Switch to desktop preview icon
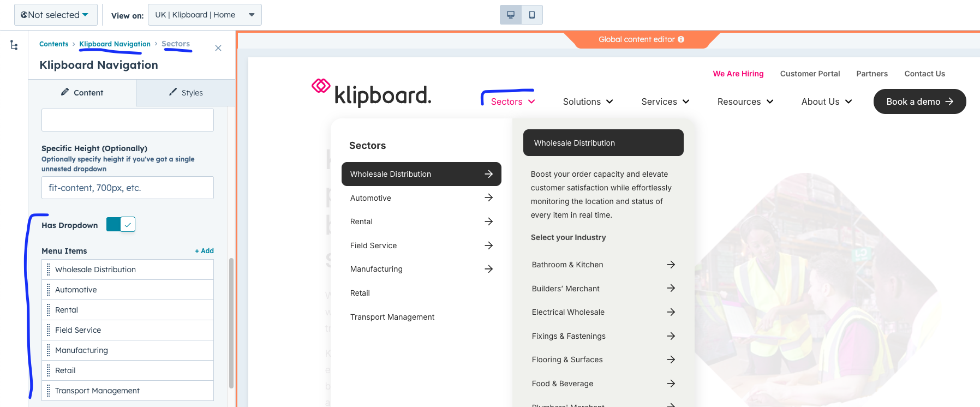This screenshot has width=980, height=407. [511, 15]
